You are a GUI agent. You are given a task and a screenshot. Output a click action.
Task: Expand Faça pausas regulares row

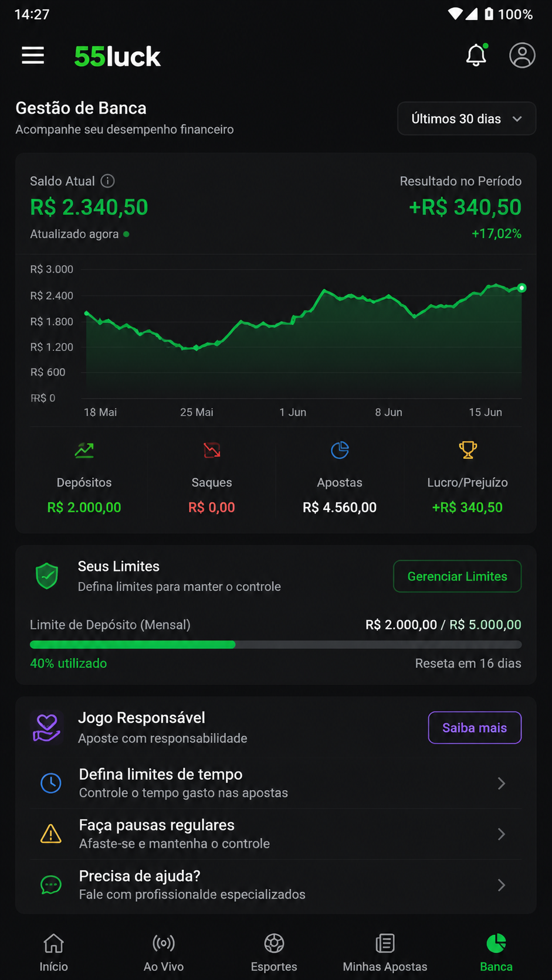(276, 834)
